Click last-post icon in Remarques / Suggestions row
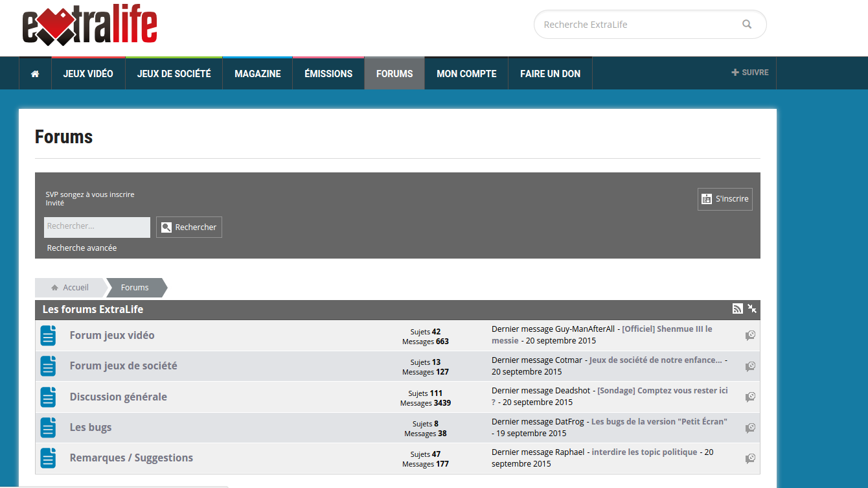This screenshot has height=488, width=868. [x=750, y=458]
